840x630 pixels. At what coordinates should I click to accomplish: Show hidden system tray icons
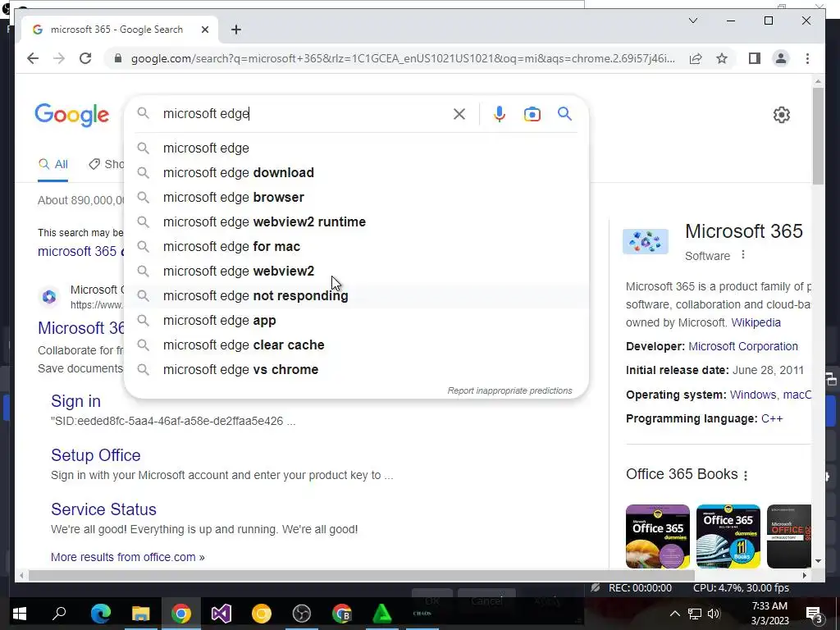(675, 614)
